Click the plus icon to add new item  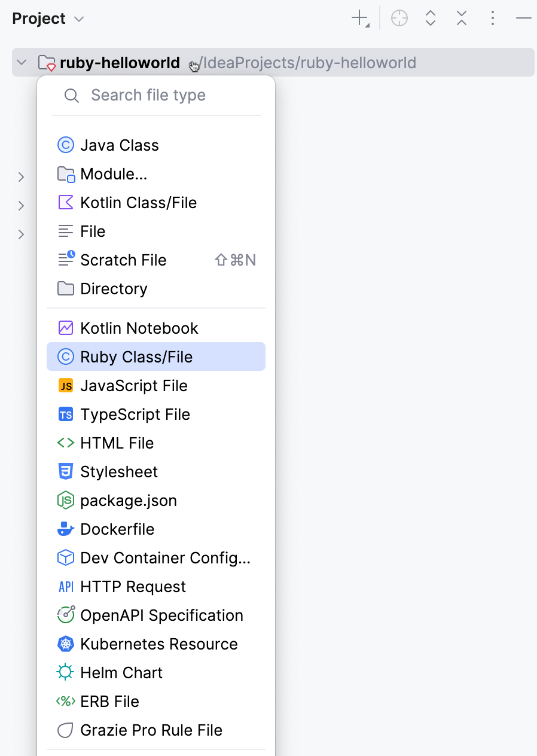tap(357, 18)
